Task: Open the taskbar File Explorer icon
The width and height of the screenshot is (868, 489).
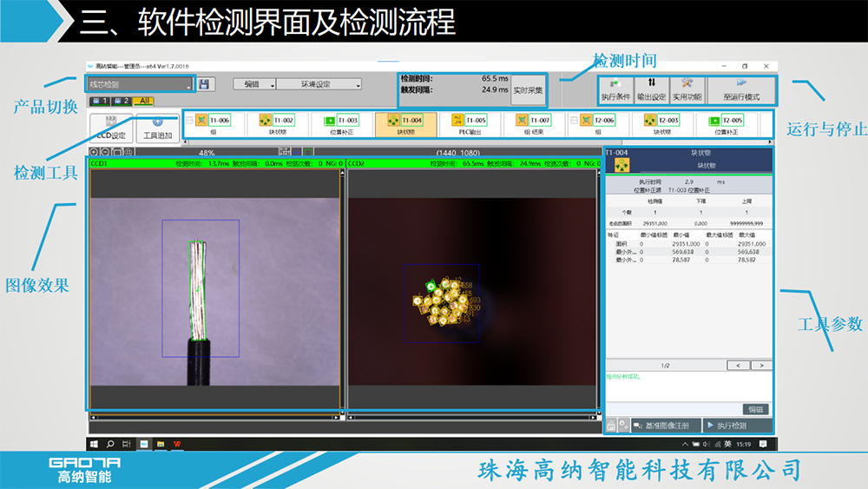Action: coord(161,444)
